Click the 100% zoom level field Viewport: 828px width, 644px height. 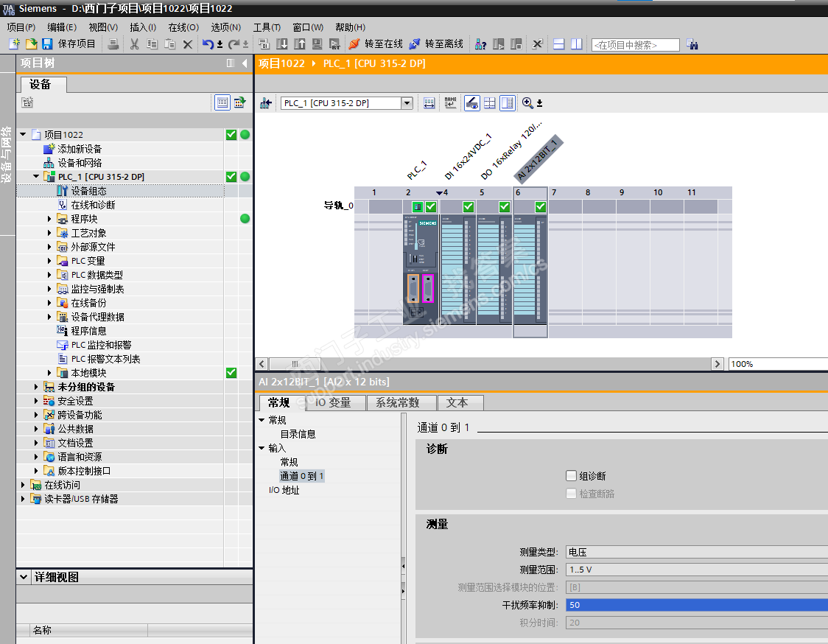click(777, 364)
